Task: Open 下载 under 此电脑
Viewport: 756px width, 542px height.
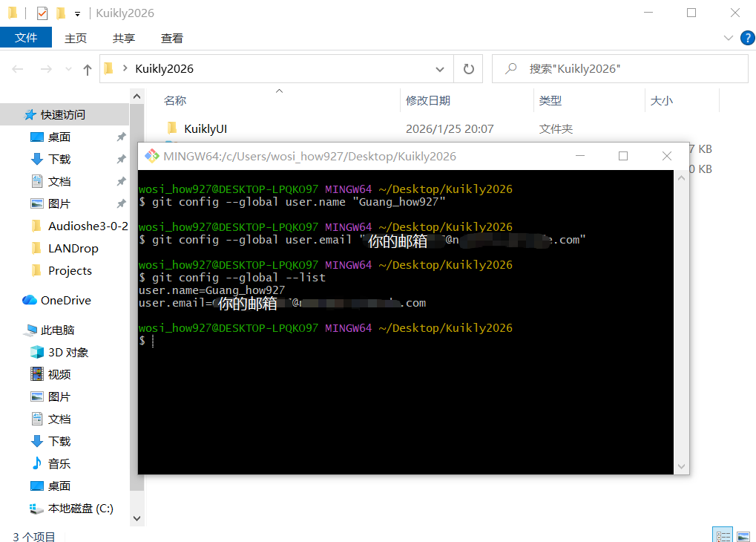Action: tap(59, 441)
